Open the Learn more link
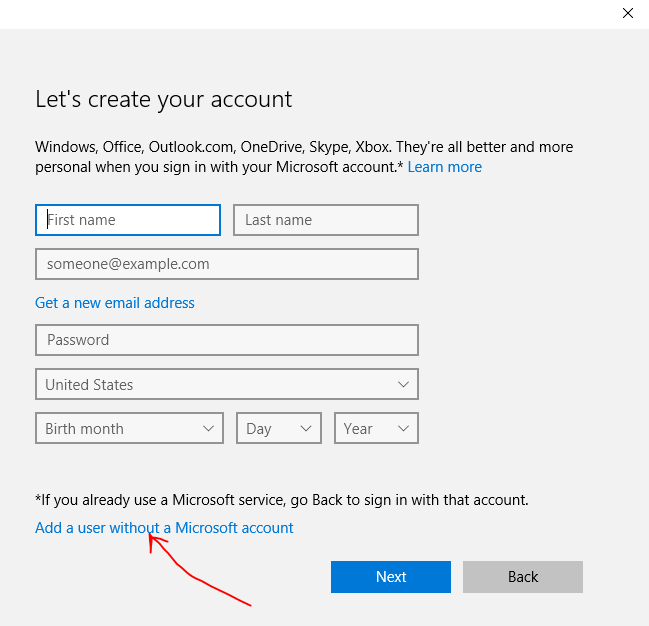The width and height of the screenshot is (649, 626). point(445,167)
